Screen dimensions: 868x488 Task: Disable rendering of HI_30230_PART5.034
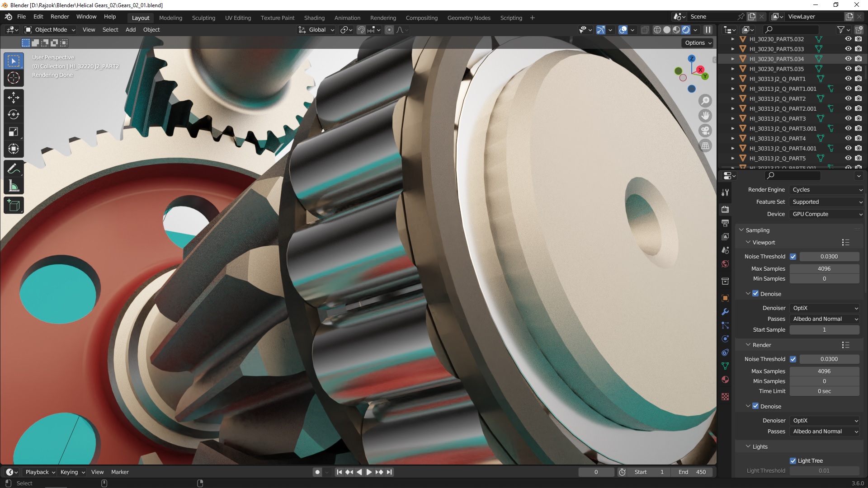pyautogui.click(x=859, y=59)
